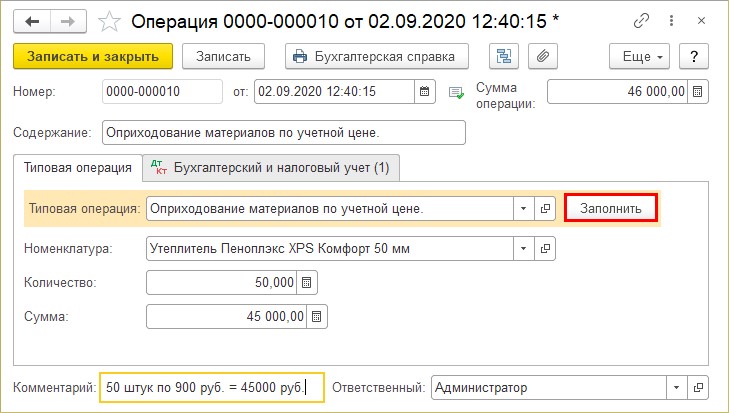Edit the Количество field
The height and width of the screenshot is (413, 729).
(x=221, y=282)
